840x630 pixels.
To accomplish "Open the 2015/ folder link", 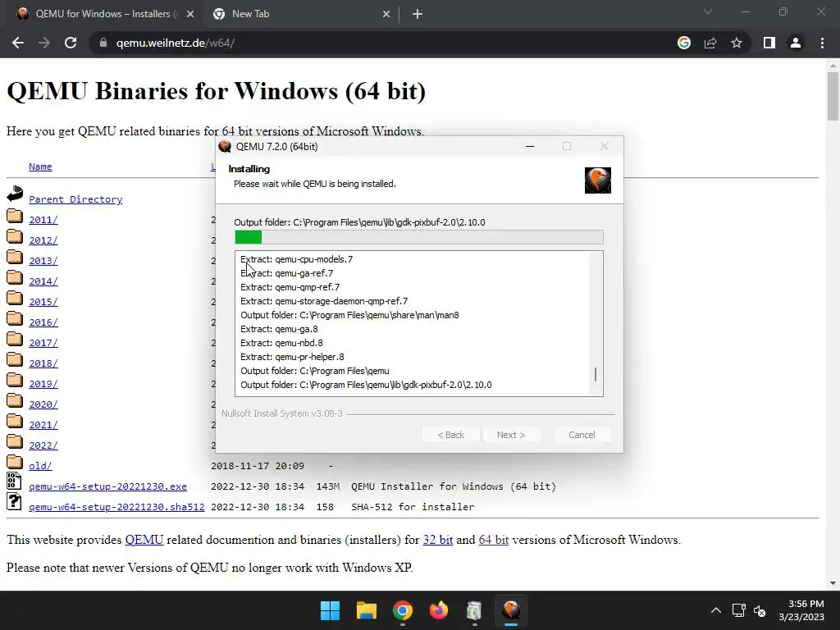I will pyautogui.click(x=43, y=302).
